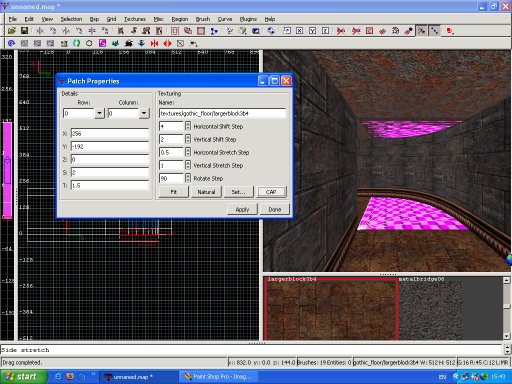The image size is (512, 384).
Task: Click the blue swirl icon on the lower toolbar
Action: click(12, 43)
